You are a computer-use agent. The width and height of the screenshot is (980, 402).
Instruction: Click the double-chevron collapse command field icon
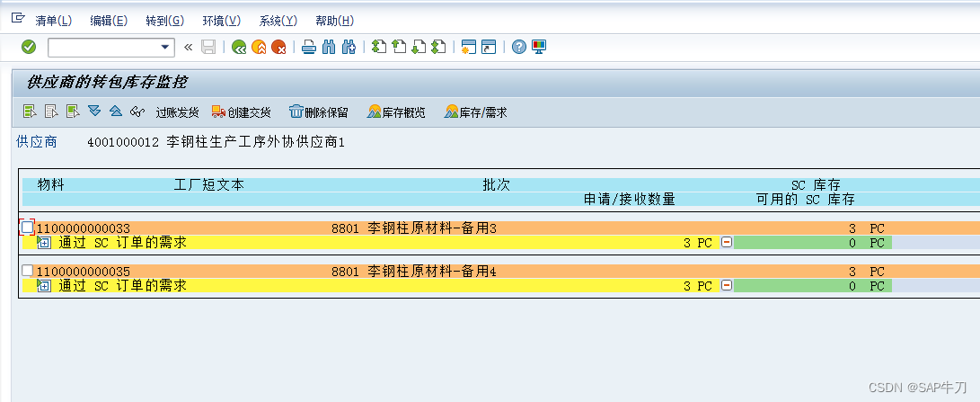188,47
